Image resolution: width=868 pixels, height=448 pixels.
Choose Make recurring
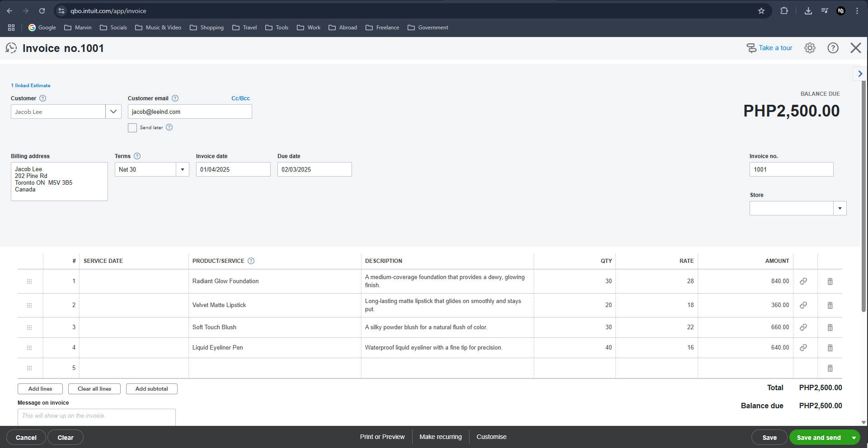(x=441, y=437)
